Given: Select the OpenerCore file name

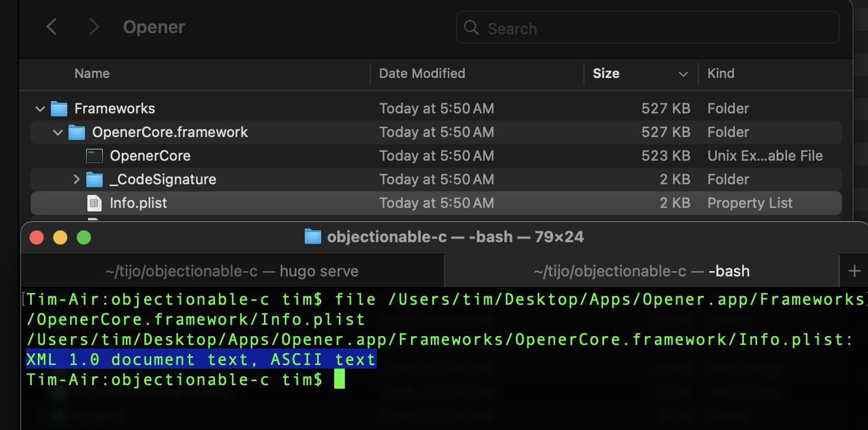Looking at the screenshot, I should (x=150, y=156).
